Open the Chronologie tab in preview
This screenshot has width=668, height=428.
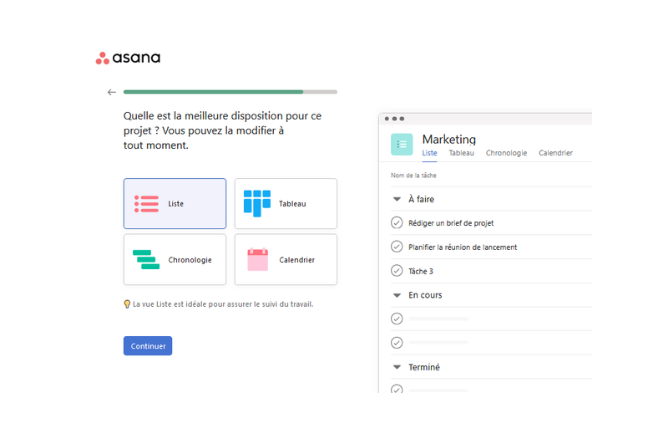[x=506, y=153]
